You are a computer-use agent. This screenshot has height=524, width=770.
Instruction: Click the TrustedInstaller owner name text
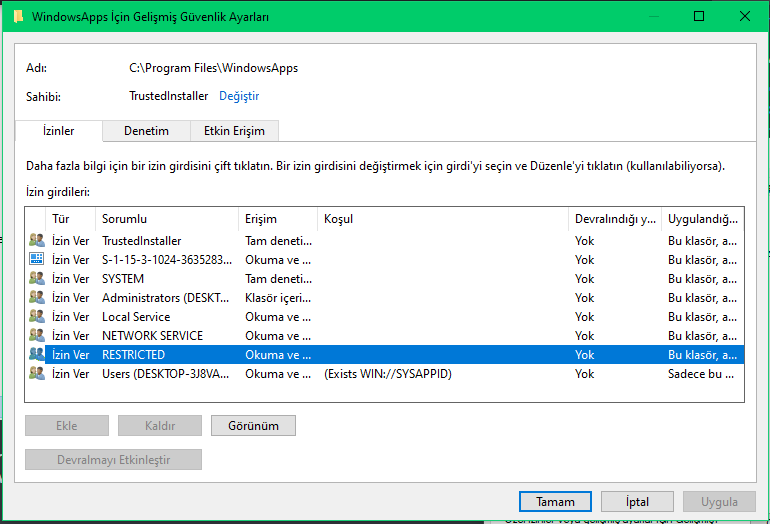(x=168, y=96)
